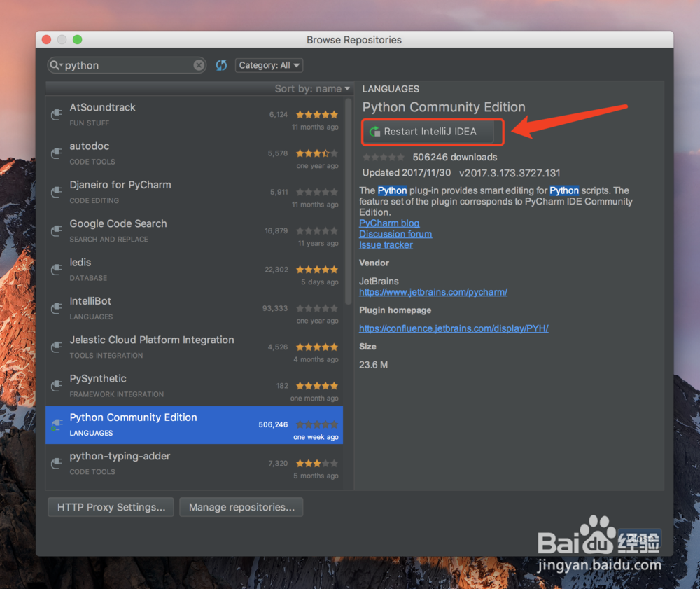Close the Browse Repositories window
The width and height of the screenshot is (700, 589).
46,40
